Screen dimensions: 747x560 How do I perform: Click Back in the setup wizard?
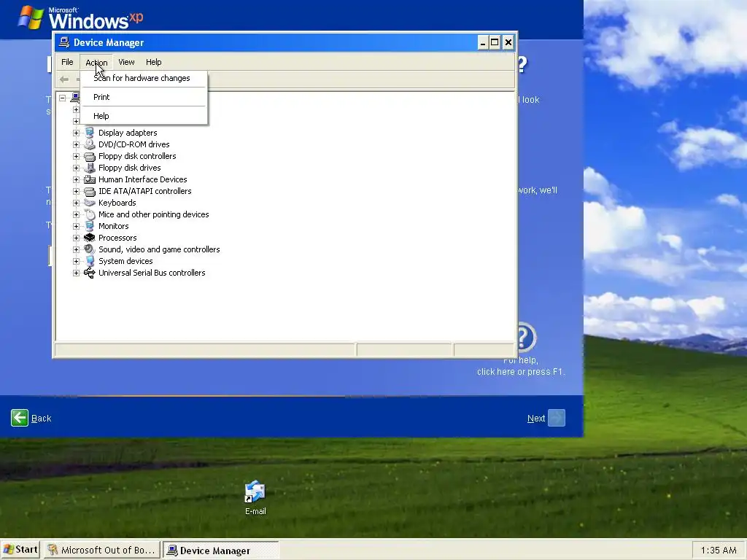[41, 418]
